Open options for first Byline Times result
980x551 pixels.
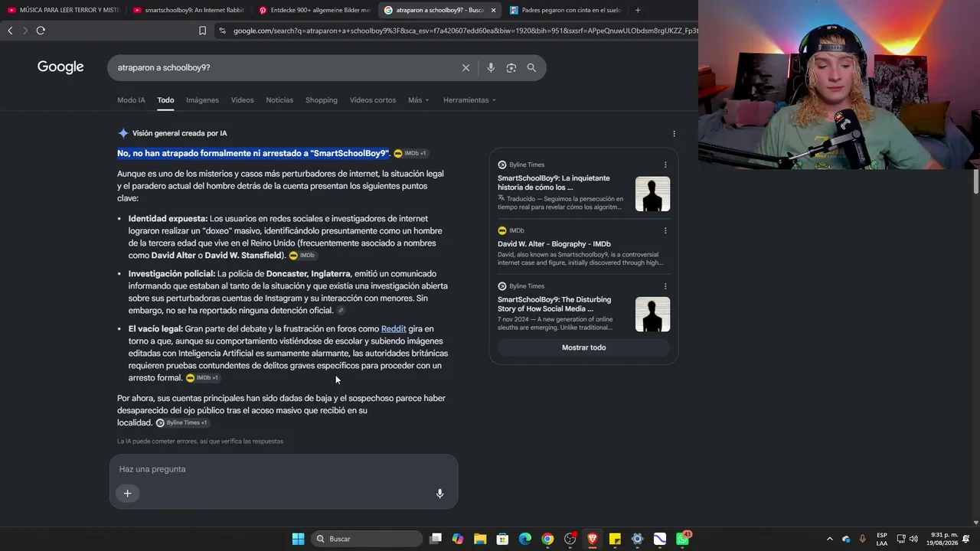click(665, 165)
